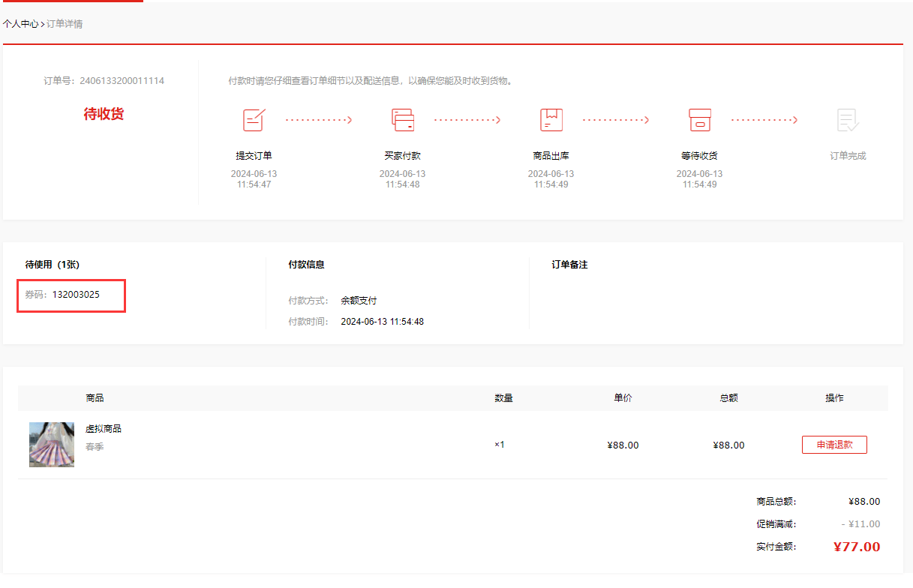
Task: Click the 实付金额 total ¥77.00
Action: [x=857, y=547]
